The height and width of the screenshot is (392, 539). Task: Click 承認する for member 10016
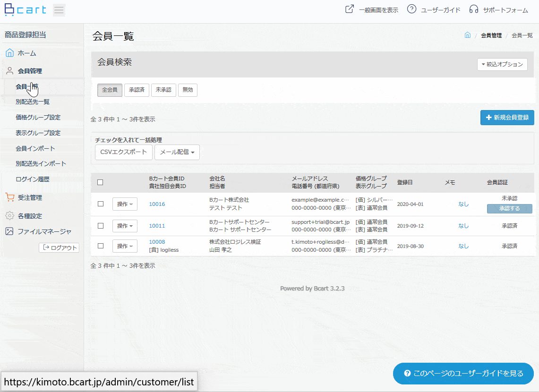click(509, 209)
